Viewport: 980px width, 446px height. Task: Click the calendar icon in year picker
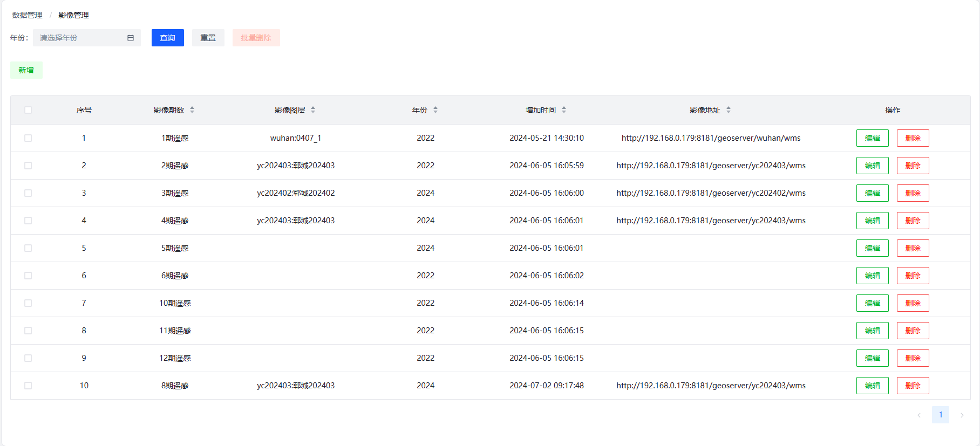pyautogui.click(x=131, y=38)
